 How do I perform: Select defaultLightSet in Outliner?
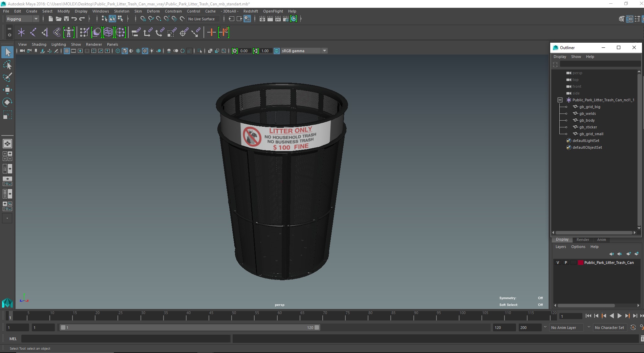pos(586,141)
